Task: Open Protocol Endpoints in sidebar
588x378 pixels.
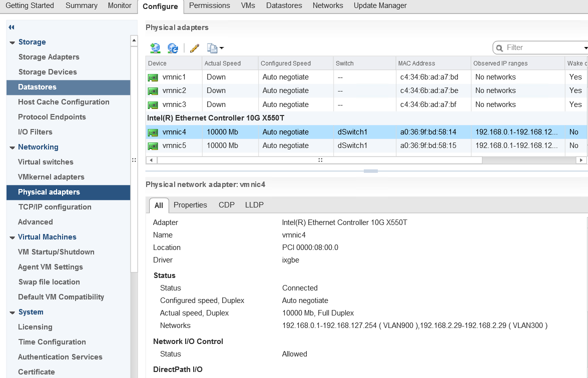Action: click(52, 117)
